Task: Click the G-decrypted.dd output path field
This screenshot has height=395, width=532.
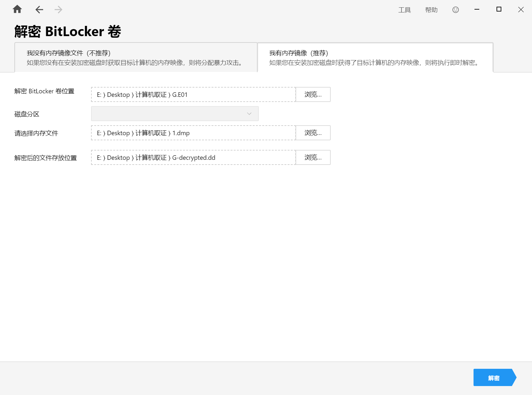Action: coord(193,157)
